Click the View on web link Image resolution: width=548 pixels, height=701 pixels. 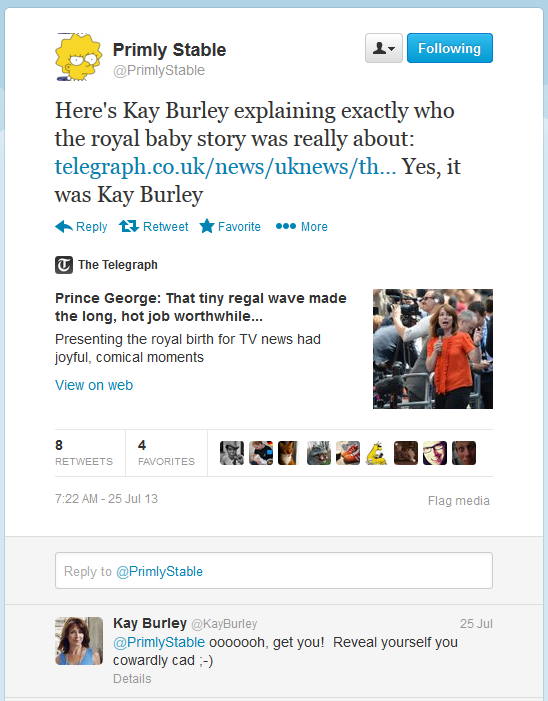[x=94, y=385]
